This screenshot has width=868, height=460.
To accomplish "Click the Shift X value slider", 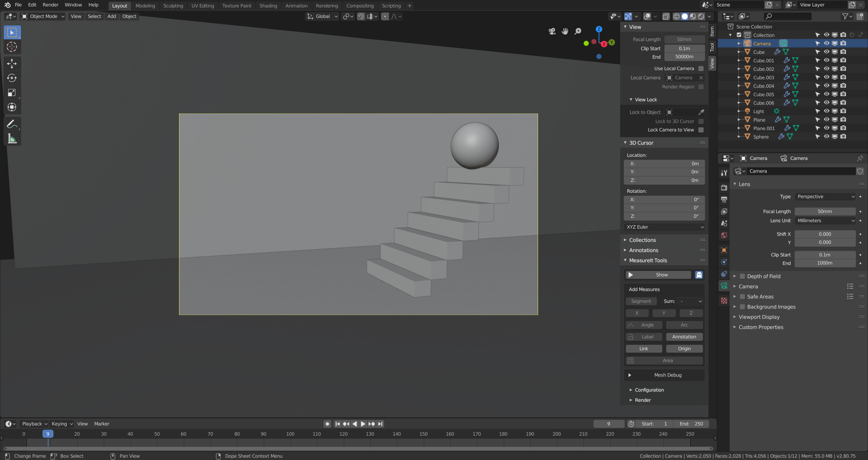I will point(825,234).
